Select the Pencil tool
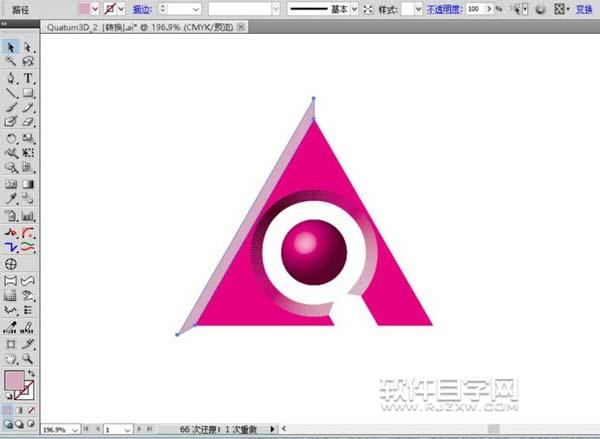 coord(28,108)
